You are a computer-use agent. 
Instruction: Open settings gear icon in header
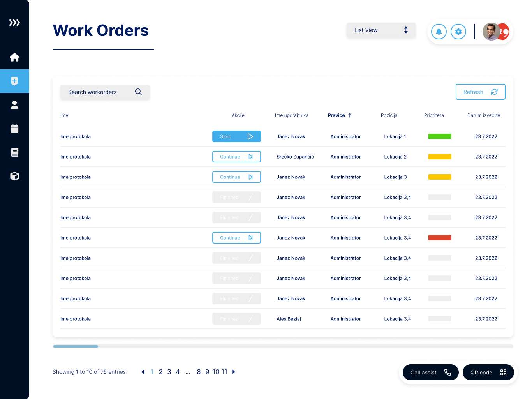458,32
